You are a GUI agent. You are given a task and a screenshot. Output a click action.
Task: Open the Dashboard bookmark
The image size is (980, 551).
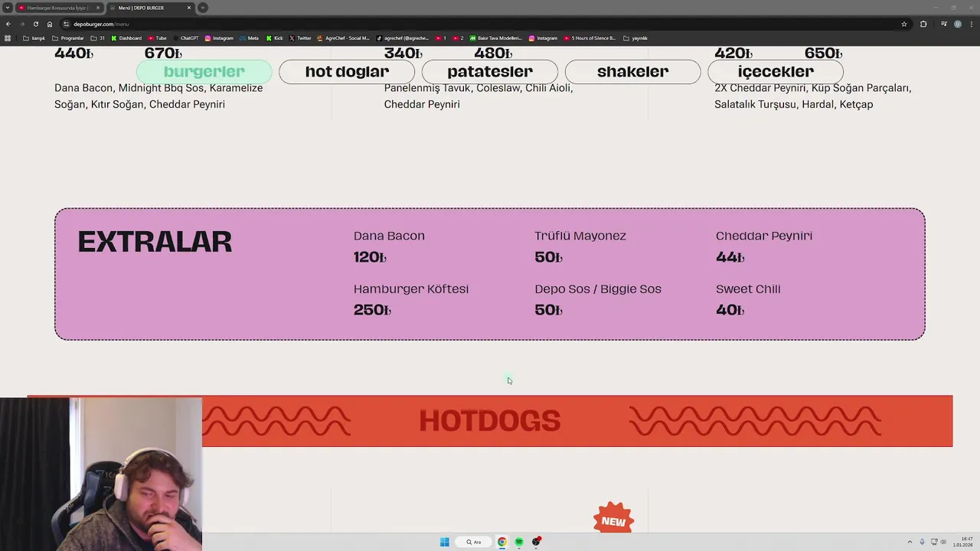pos(126,38)
